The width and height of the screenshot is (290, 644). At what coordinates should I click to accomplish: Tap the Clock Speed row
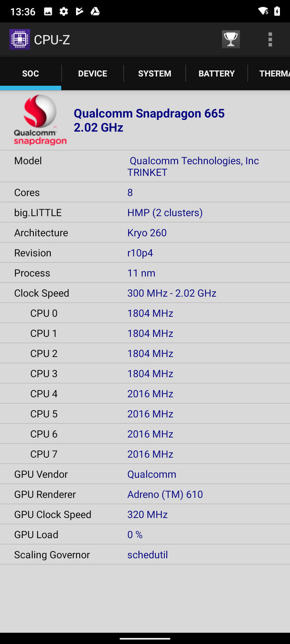pos(145,293)
